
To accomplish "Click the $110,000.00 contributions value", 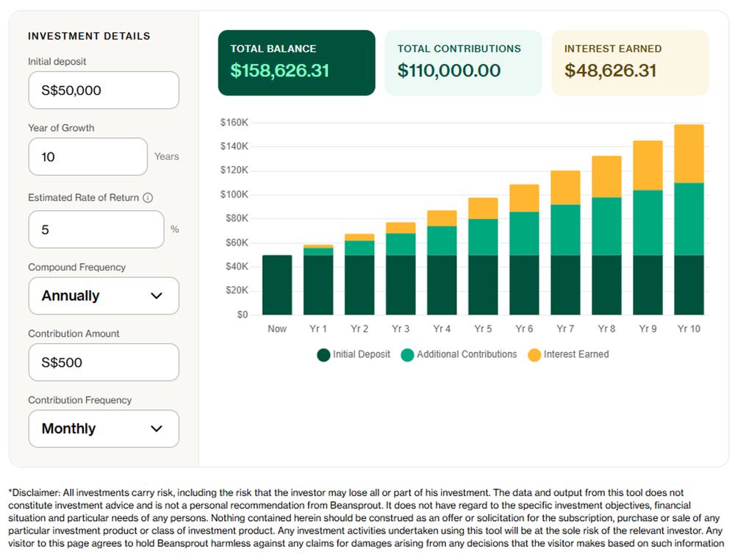I will (449, 71).
